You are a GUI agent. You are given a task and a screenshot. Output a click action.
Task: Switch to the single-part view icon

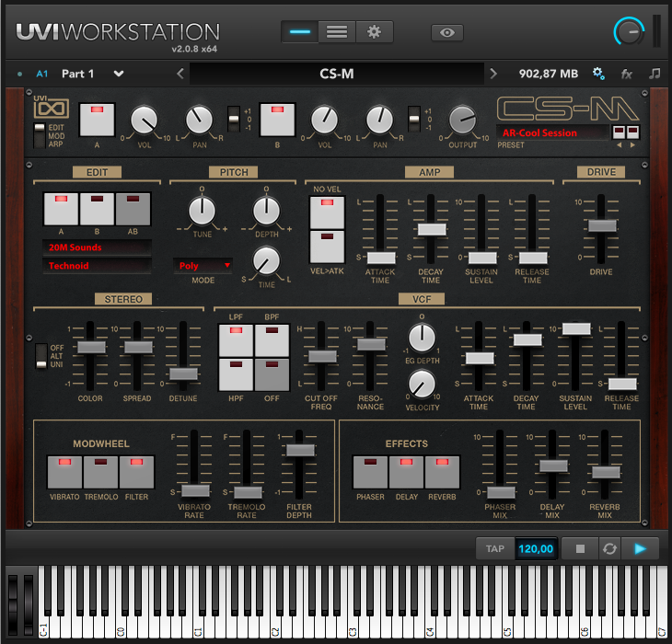click(300, 32)
